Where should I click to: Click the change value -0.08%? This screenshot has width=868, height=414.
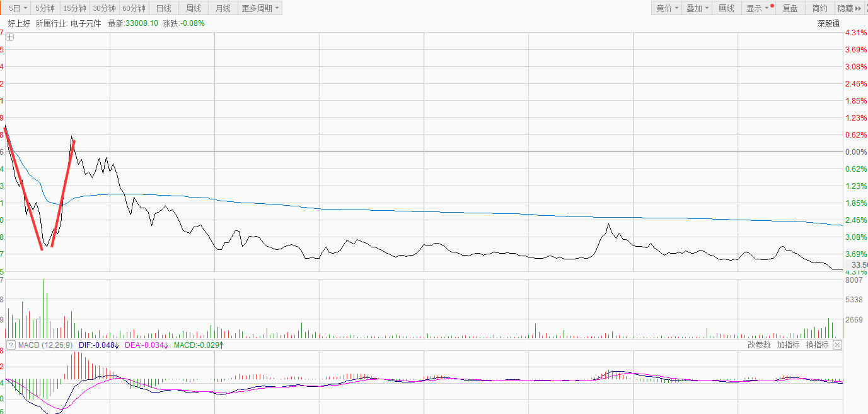pyautogui.click(x=192, y=23)
